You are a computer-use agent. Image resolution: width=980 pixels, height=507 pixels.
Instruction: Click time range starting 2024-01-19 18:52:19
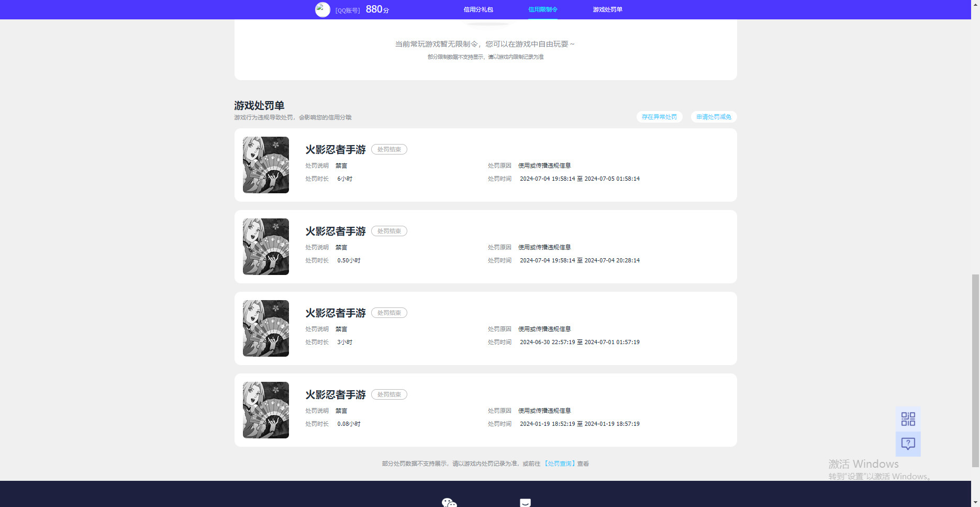pos(580,424)
